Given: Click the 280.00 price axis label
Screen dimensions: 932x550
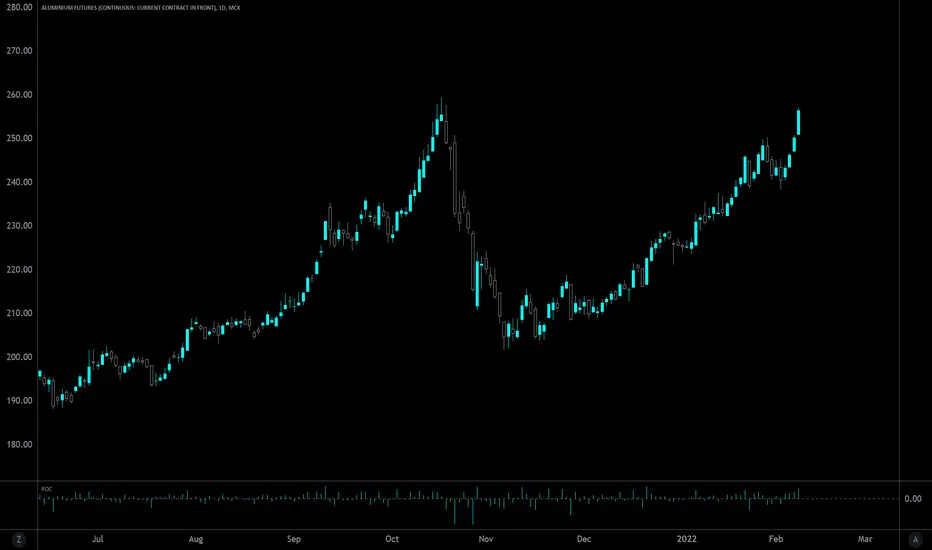Looking at the screenshot, I should 20,7.
